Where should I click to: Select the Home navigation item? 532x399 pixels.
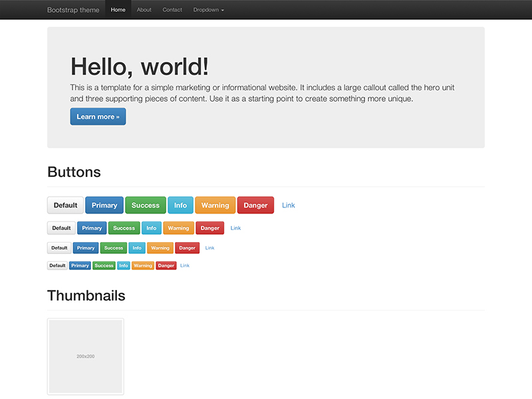pyautogui.click(x=118, y=9)
